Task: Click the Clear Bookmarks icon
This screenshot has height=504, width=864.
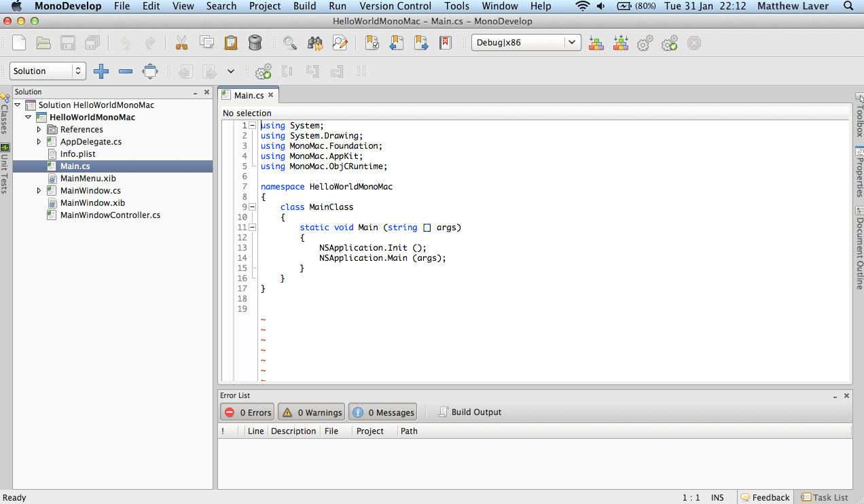Action: (446, 43)
